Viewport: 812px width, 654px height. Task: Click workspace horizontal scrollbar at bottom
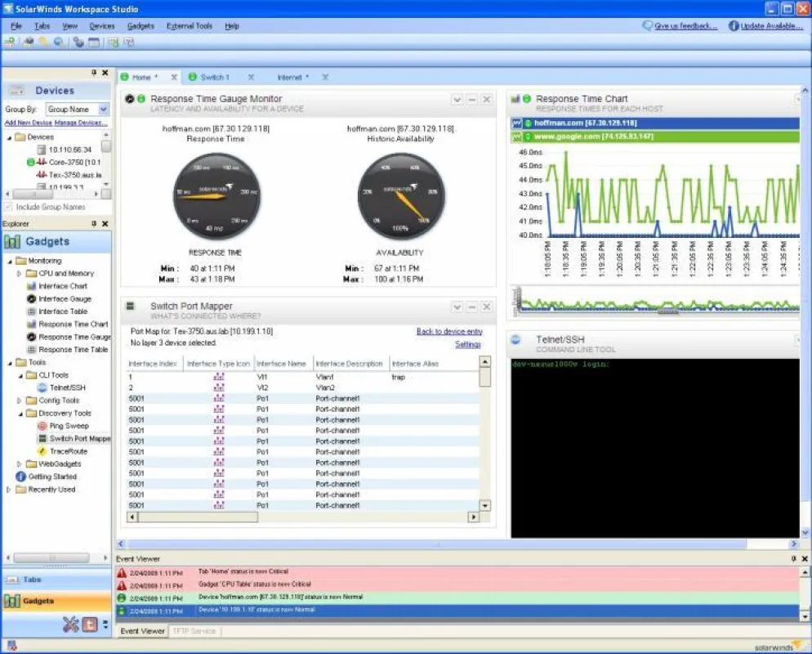(x=438, y=544)
